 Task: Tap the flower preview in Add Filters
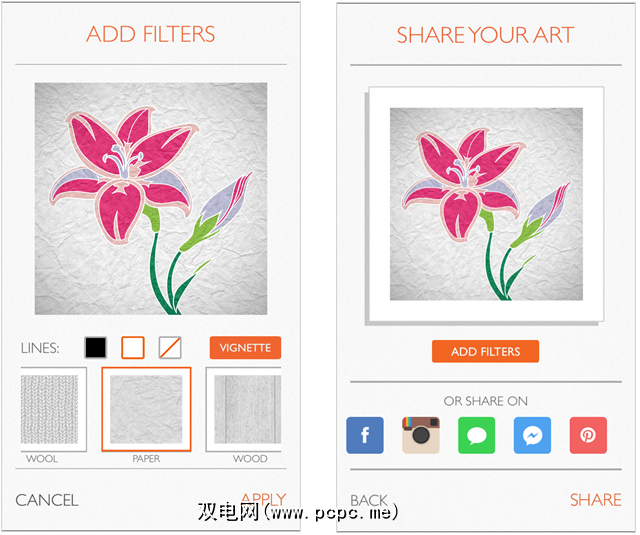point(152,200)
